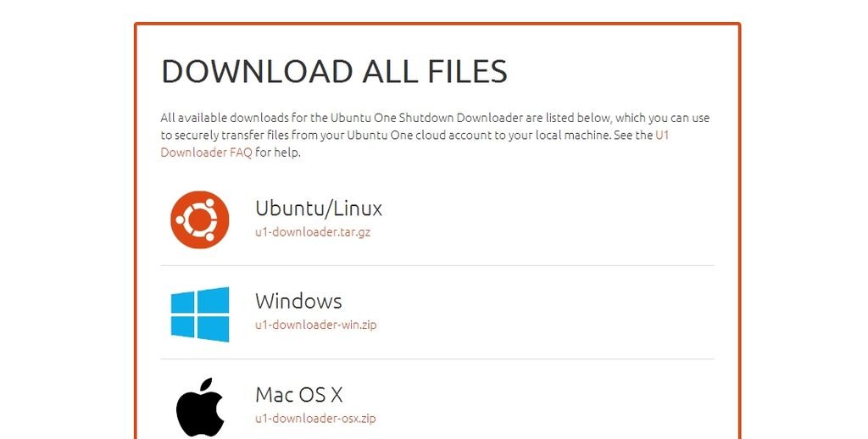Click the divider below the Windows row
The image size is (868, 439).
pyautogui.click(x=437, y=358)
